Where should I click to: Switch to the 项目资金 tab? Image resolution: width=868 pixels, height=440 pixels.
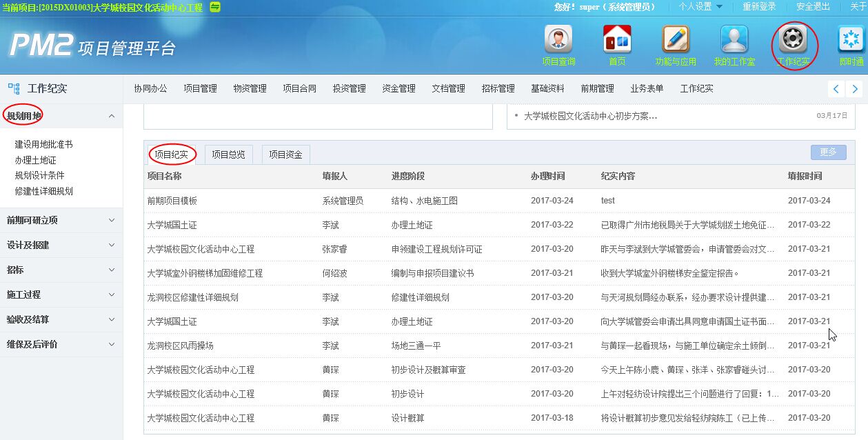click(x=285, y=154)
